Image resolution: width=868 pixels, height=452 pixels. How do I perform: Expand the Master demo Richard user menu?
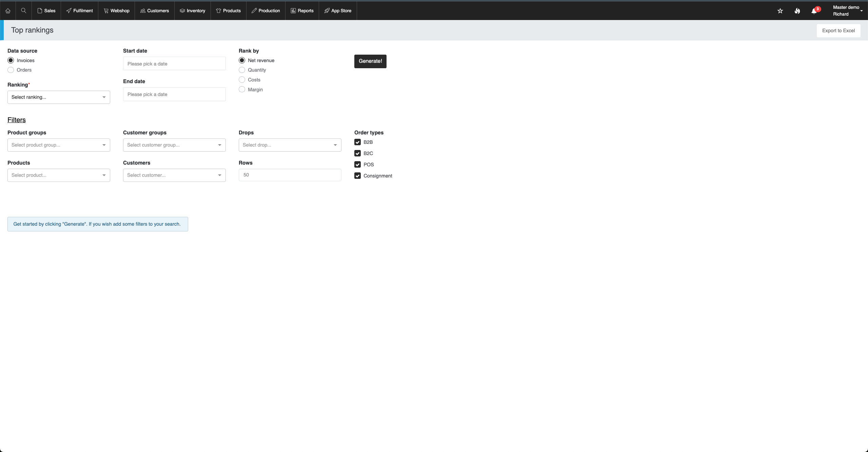(848, 11)
